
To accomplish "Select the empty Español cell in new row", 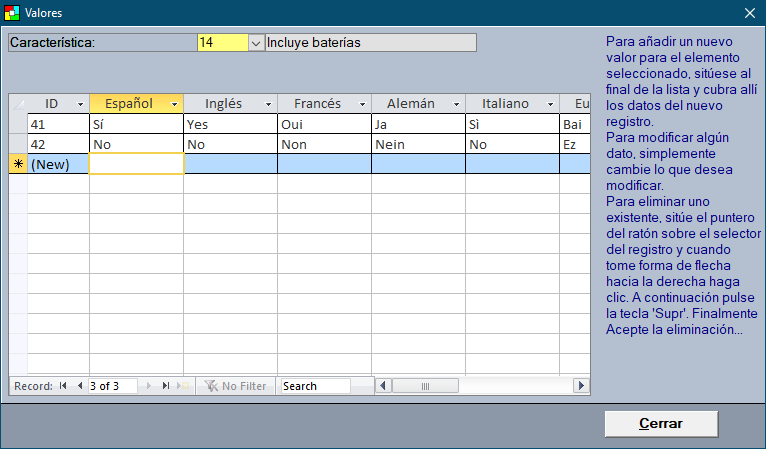I will pos(136,164).
